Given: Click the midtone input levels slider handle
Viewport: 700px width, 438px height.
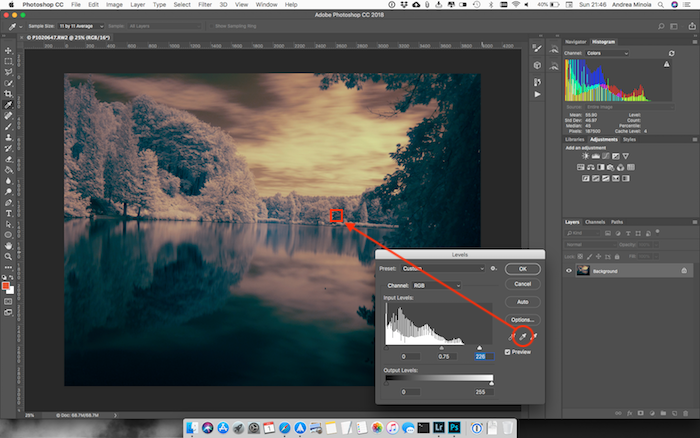Looking at the screenshot, I should 442,348.
